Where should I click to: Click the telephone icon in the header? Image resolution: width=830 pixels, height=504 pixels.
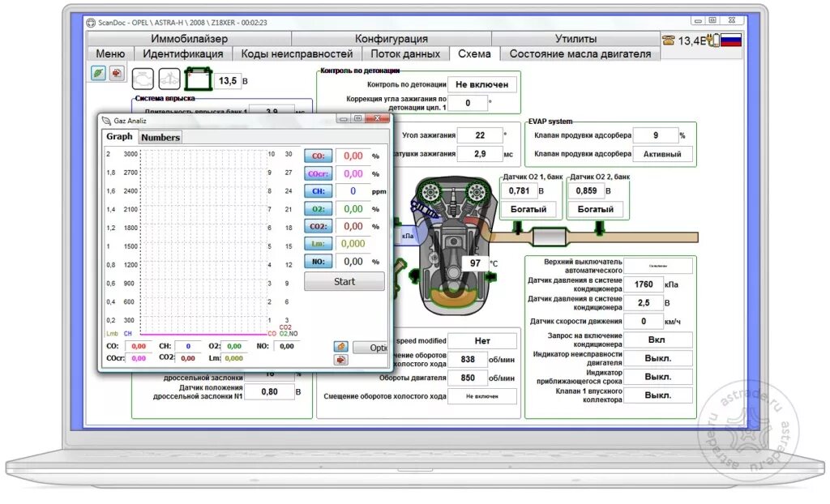tap(669, 41)
